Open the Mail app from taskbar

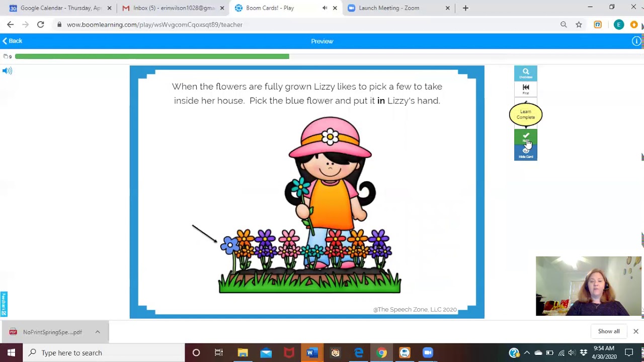point(266,353)
